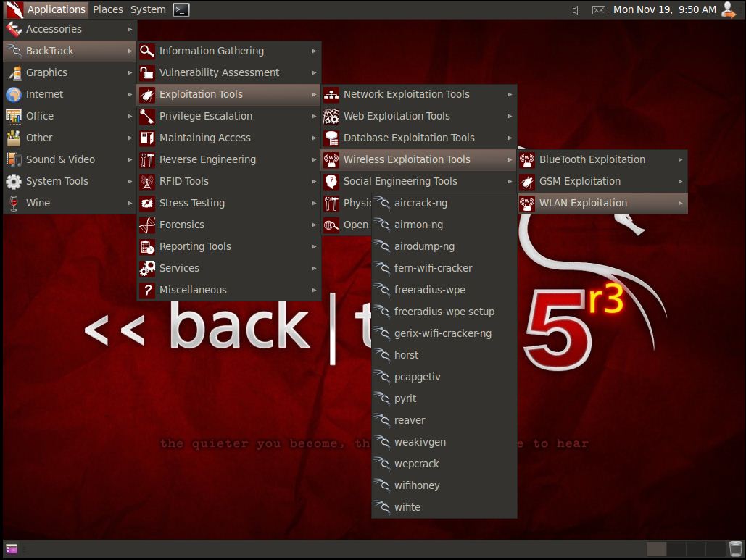Select Wireless Exploitation Tools entry

[x=419, y=159]
